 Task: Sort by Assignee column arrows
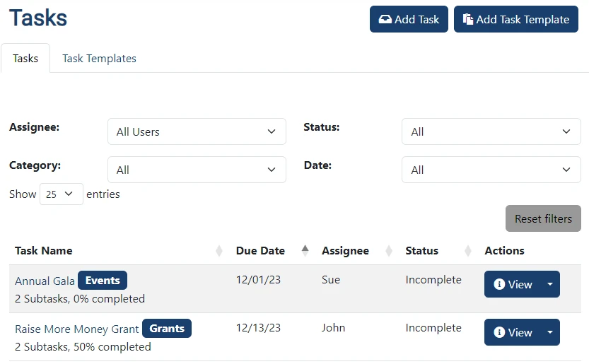click(x=388, y=251)
